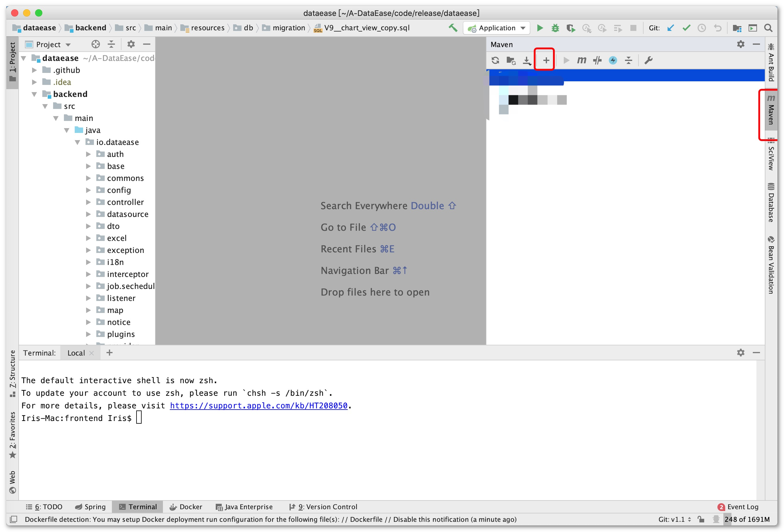
Task: Click the memory usage indicator 248 of 1691M
Action: tap(746, 519)
